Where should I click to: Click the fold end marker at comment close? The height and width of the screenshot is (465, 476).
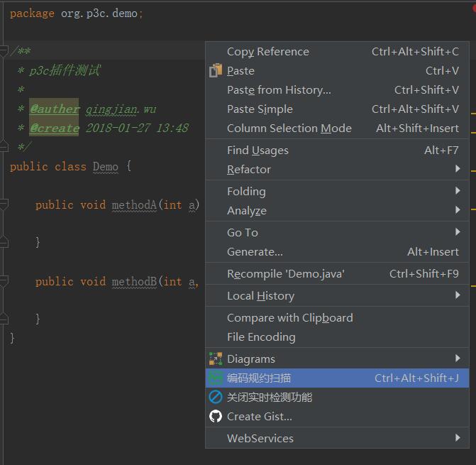tap(4, 146)
